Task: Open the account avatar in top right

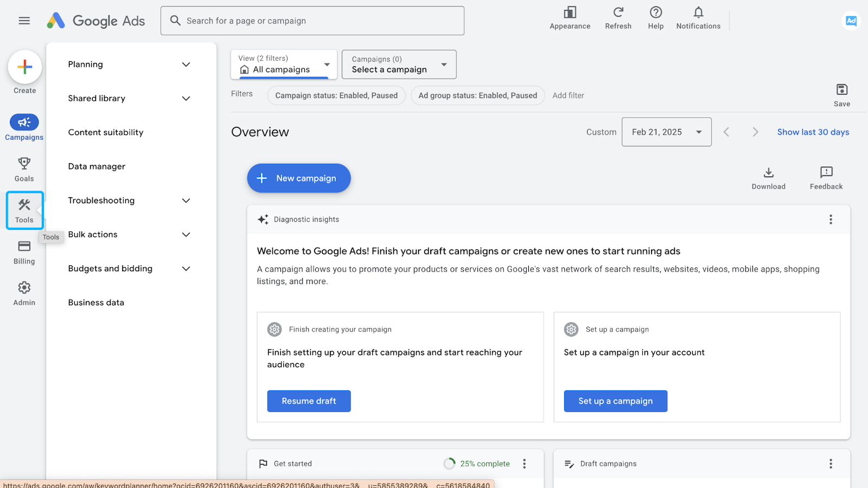Action: [x=851, y=21]
